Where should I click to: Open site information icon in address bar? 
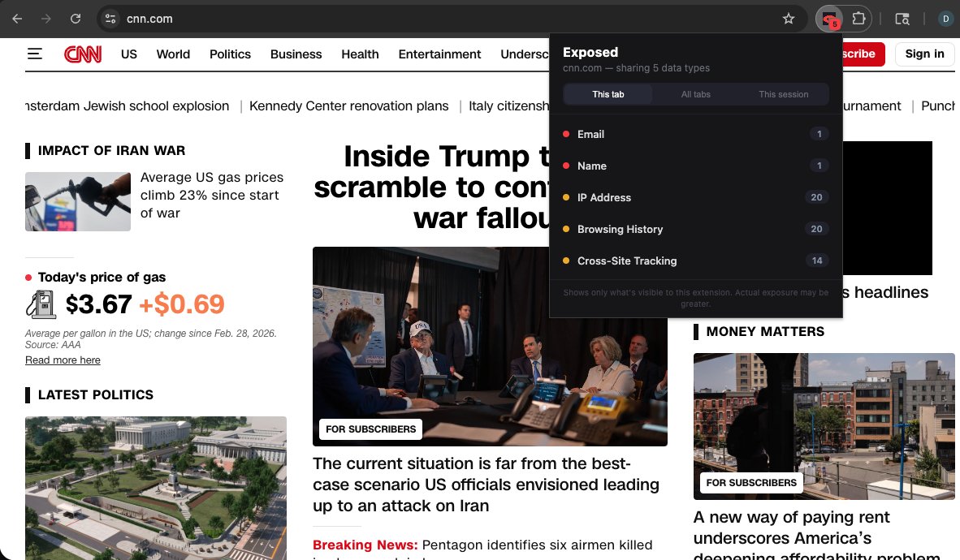coord(110,19)
